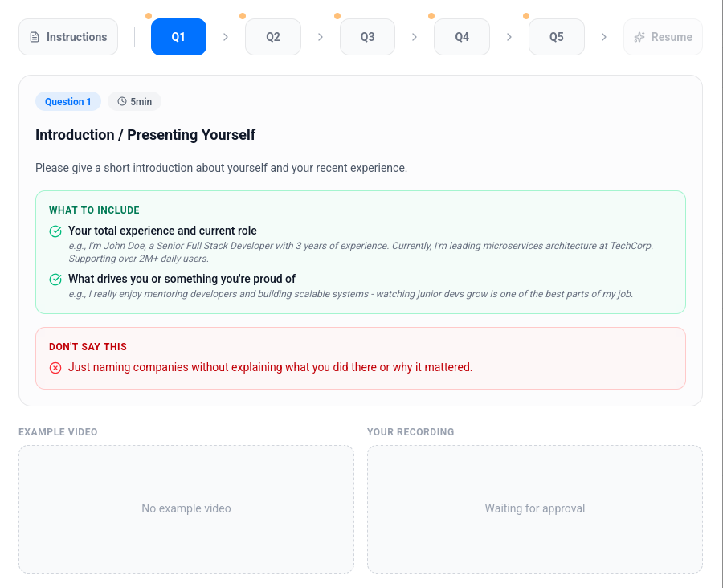The width and height of the screenshot is (723, 588).
Task: Click the red X icon under Don't Say This
Action: (55, 368)
